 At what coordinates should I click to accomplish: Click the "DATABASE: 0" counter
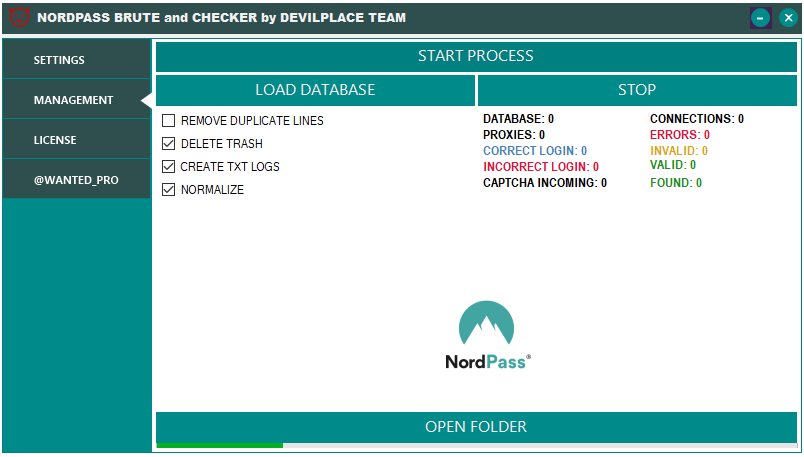click(x=518, y=119)
